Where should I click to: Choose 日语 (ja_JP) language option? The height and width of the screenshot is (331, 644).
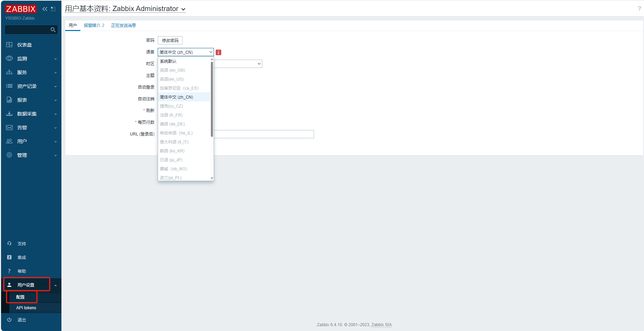coord(184,160)
